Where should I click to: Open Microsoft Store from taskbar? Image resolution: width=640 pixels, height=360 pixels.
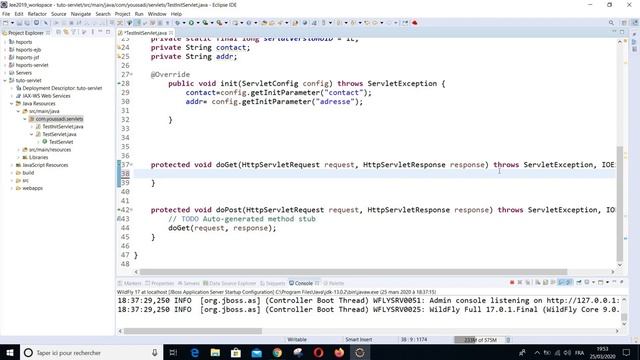pos(236,353)
